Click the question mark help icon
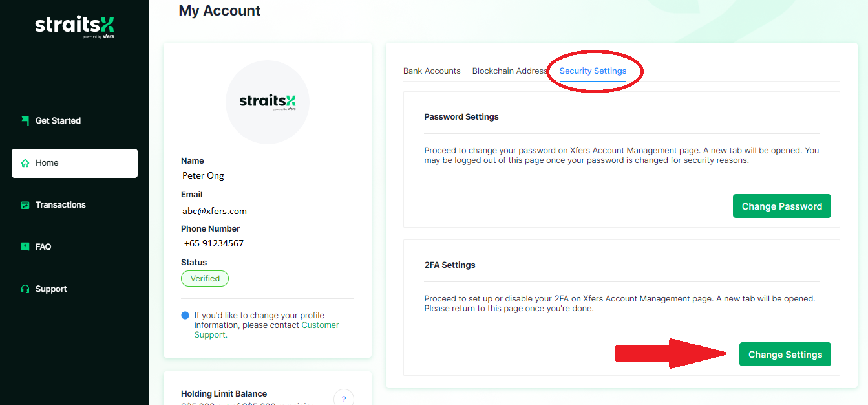Viewport: 868px width, 405px height. [344, 399]
